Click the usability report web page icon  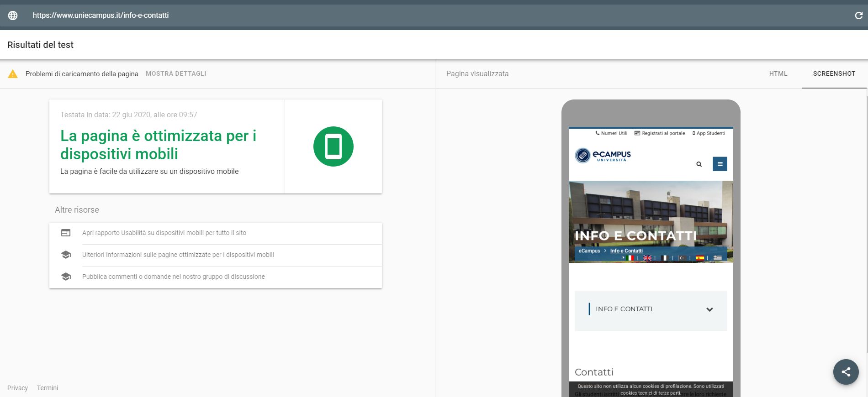[66, 233]
